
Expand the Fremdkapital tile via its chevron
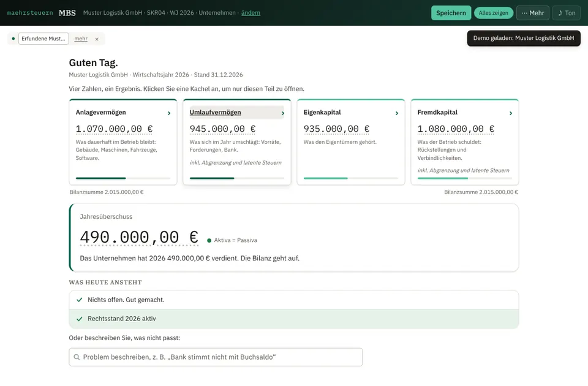pyautogui.click(x=511, y=113)
